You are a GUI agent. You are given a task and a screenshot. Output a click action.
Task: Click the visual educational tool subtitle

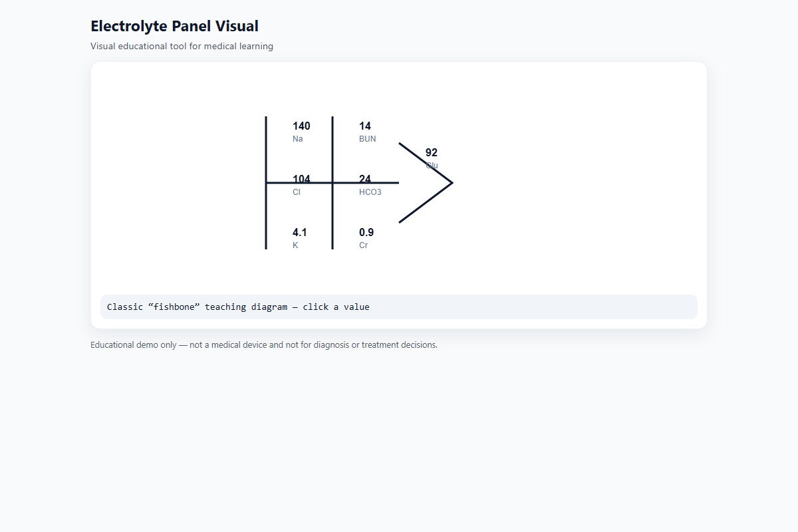click(x=182, y=47)
